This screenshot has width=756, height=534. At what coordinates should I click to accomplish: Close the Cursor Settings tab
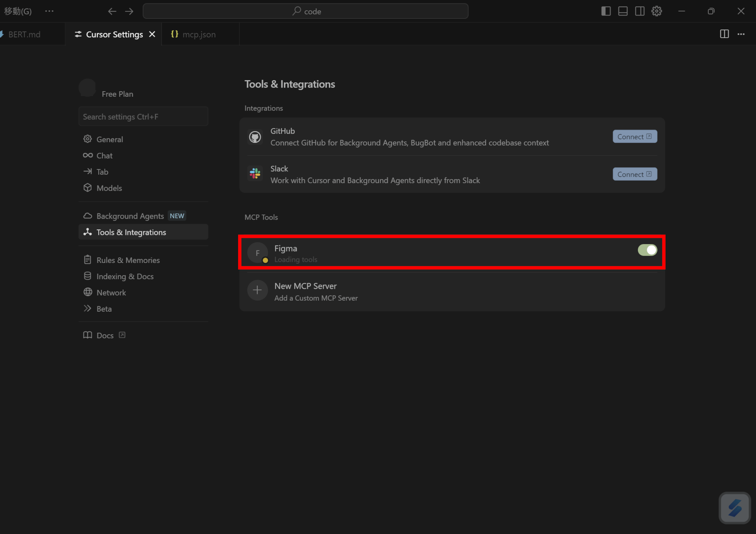[152, 34]
